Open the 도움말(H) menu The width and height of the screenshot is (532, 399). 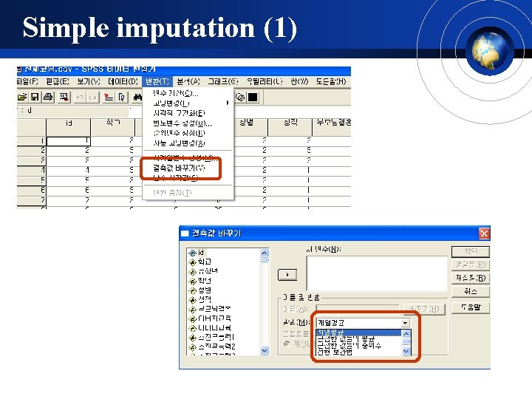pos(331,81)
